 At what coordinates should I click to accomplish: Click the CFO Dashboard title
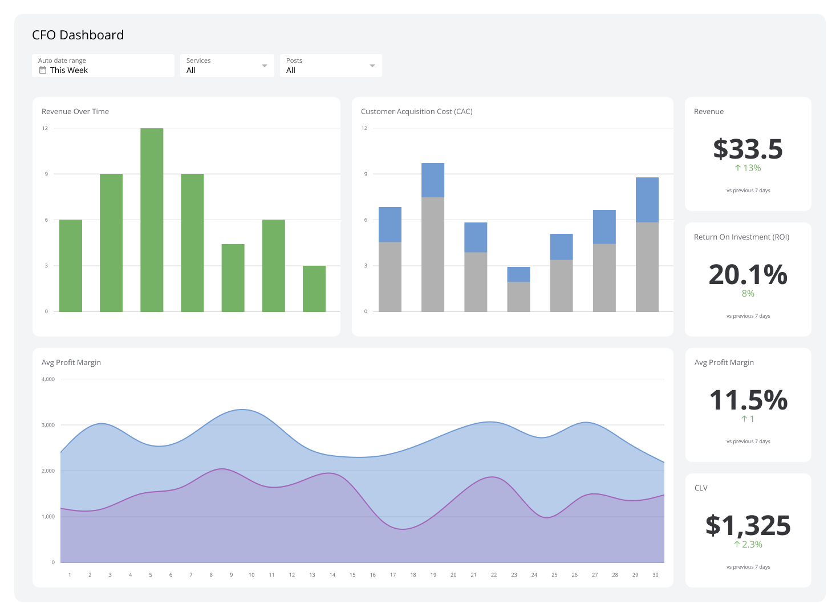78,35
